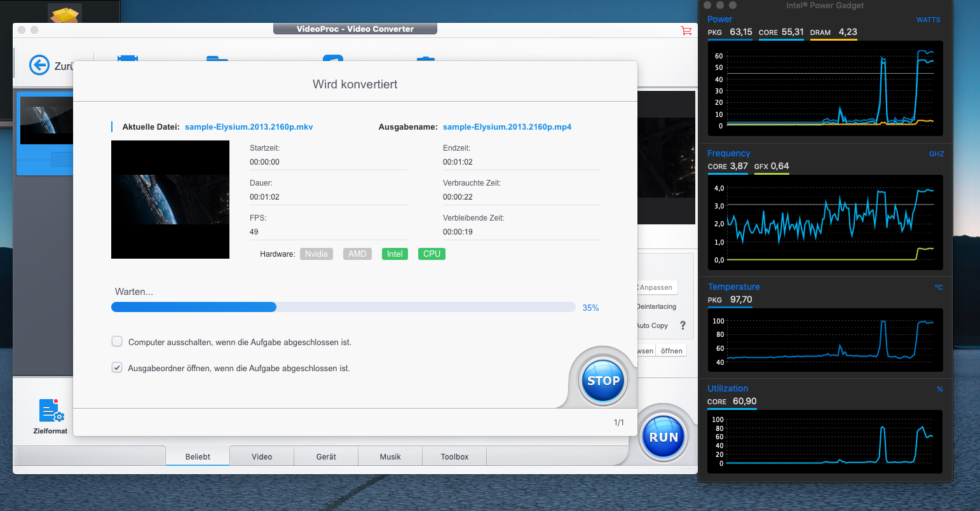Click the green Intel hardware badge
Screen dimensions: 980x511
pos(395,254)
